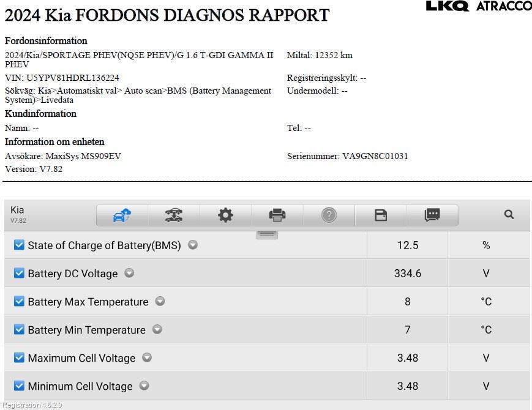532x410 pixels.
Task: Open the settings gear icon
Action: pos(225,215)
